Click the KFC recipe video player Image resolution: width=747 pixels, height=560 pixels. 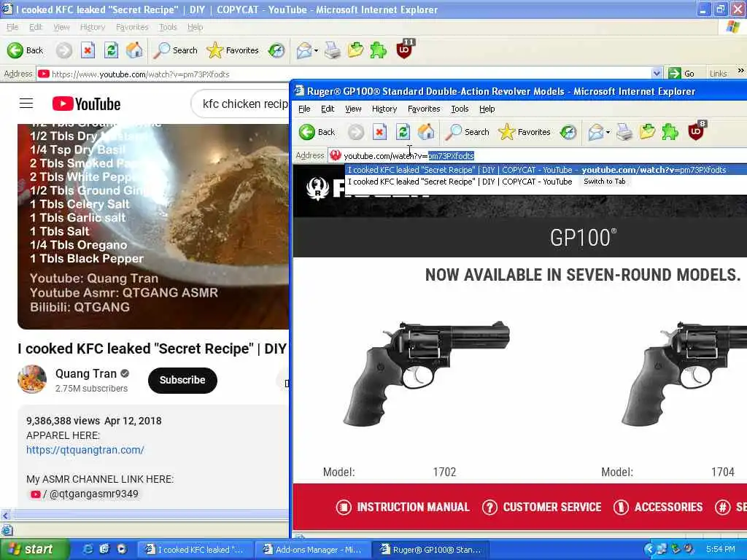click(x=153, y=226)
